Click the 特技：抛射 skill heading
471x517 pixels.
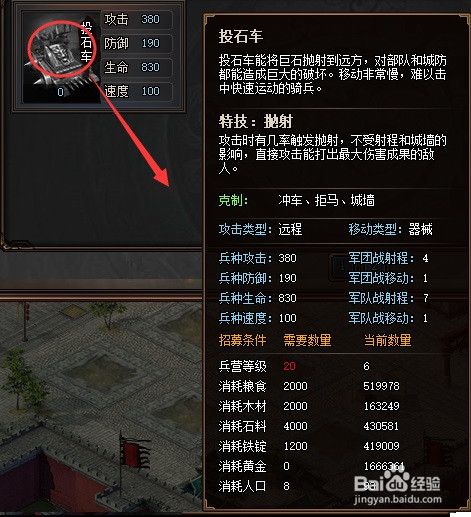pyautogui.click(x=256, y=121)
